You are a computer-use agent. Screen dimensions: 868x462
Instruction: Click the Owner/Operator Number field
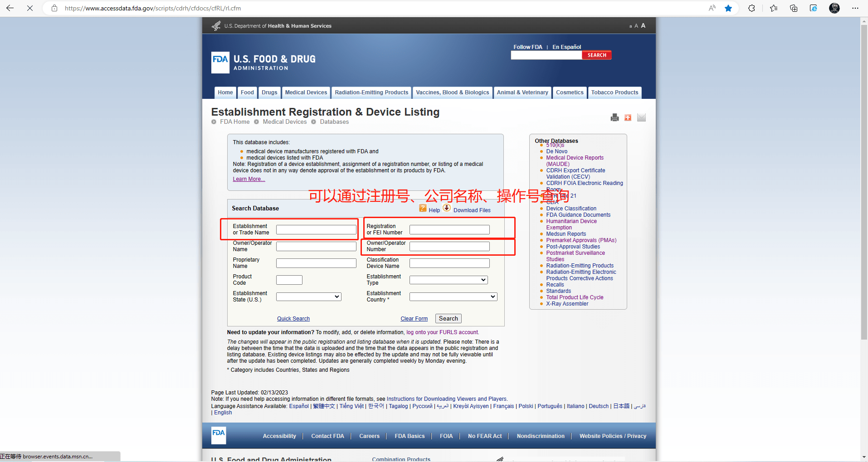click(x=449, y=246)
